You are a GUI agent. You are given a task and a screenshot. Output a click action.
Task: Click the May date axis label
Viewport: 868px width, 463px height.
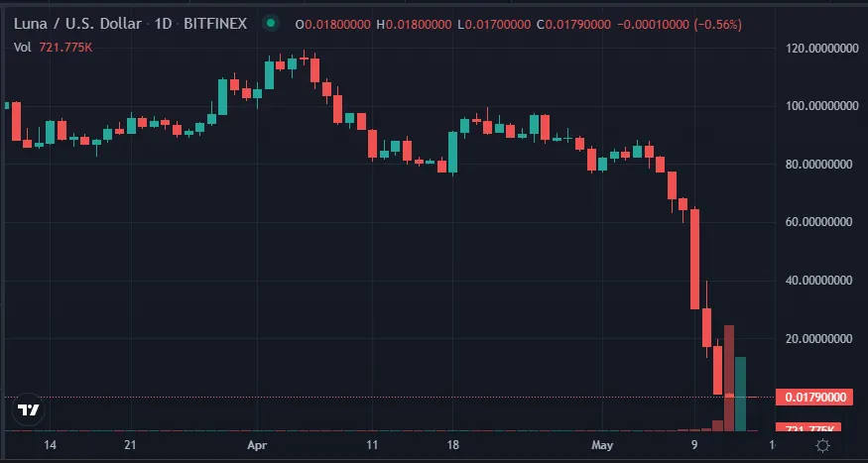pyautogui.click(x=602, y=445)
